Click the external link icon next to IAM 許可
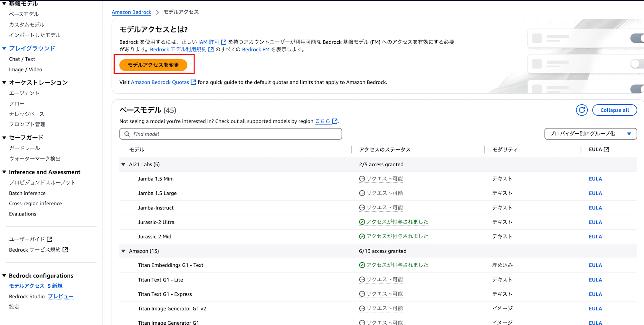Viewport: 644px width, 325px height. (224, 42)
